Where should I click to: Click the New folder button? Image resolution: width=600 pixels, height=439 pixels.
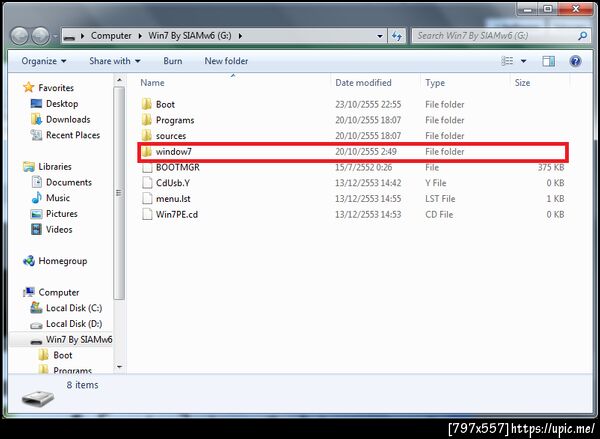pos(226,61)
